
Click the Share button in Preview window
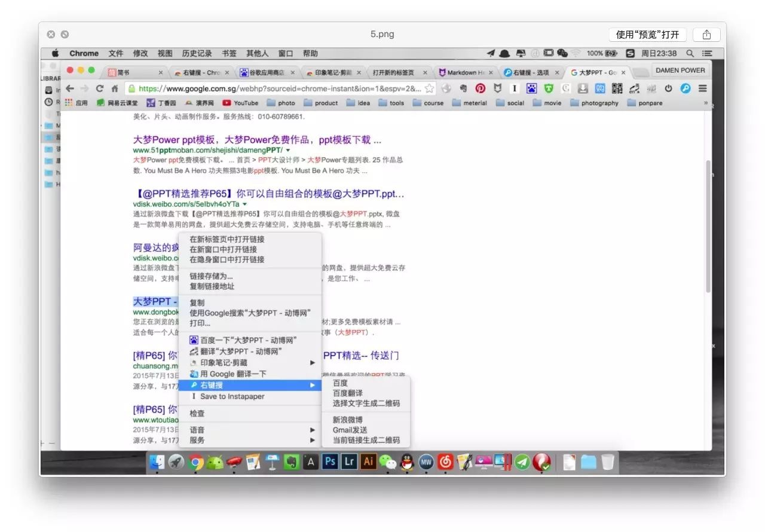tap(706, 34)
